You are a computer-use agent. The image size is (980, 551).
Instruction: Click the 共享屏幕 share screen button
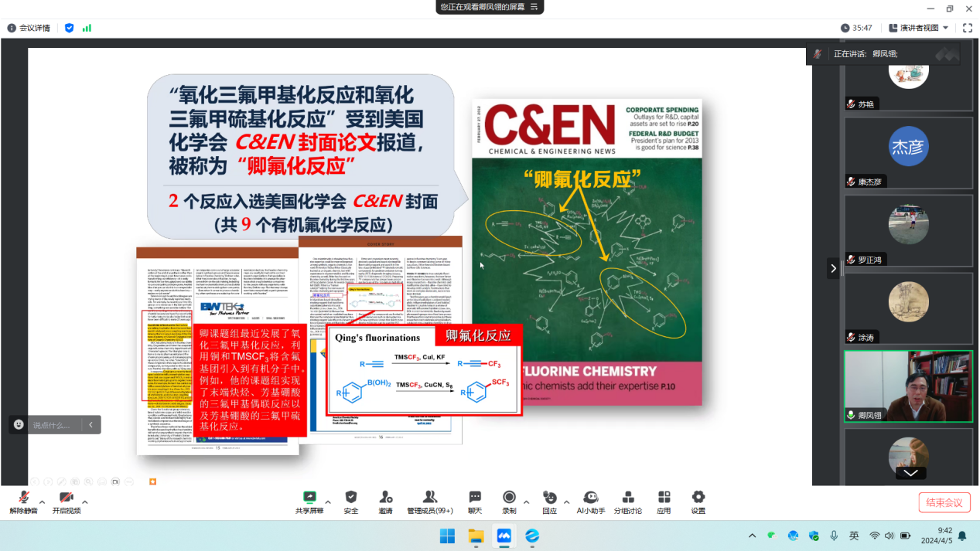pos(309,501)
